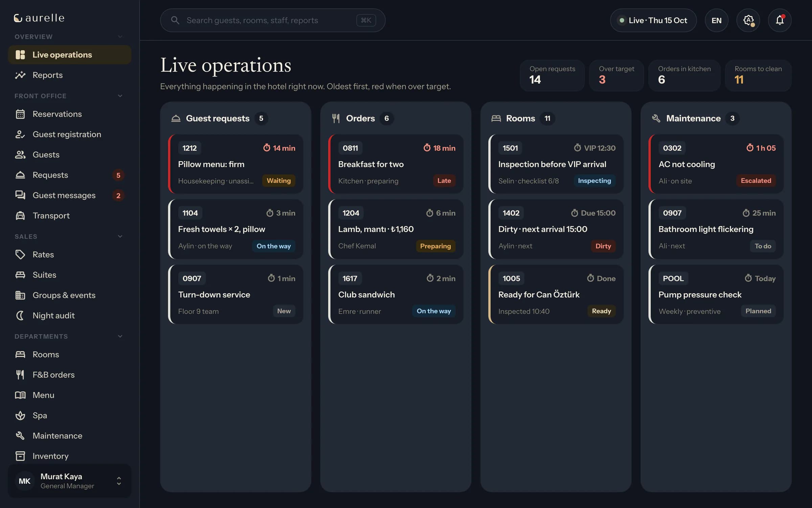Collapse the Front Office section
The image size is (812, 508).
(x=120, y=96)
